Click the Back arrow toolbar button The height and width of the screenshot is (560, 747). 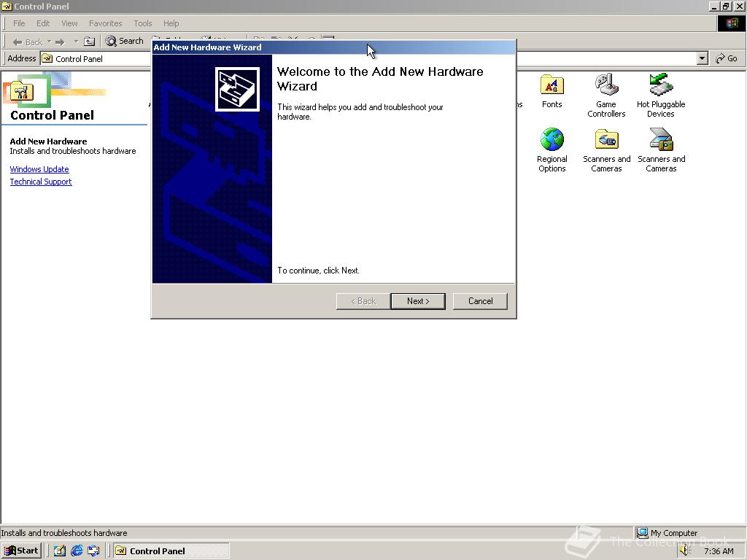27,42
